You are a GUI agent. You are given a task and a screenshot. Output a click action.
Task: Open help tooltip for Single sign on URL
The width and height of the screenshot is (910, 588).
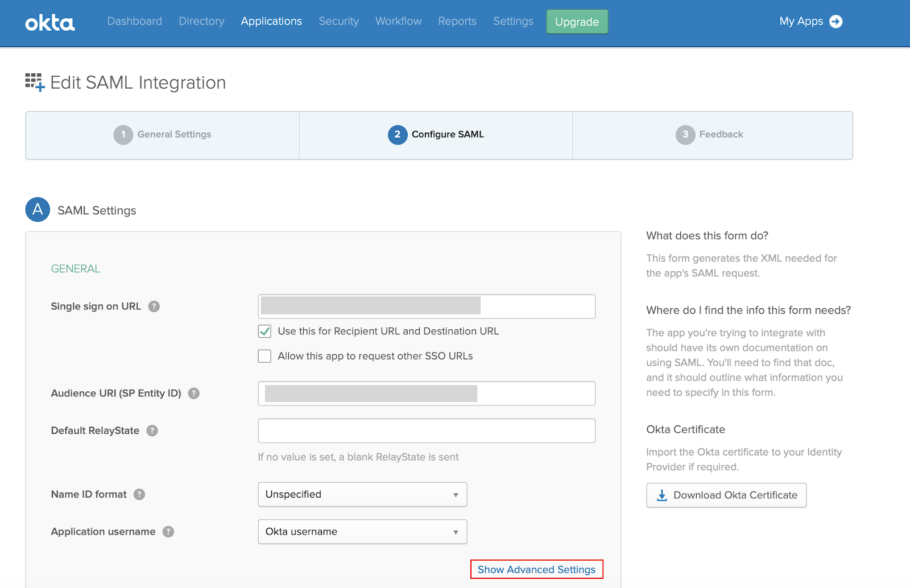tap(154, 307)
